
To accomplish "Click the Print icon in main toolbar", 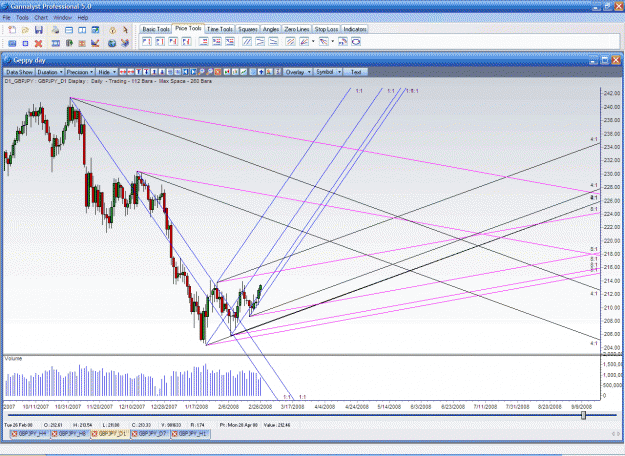I will (55, 30).
